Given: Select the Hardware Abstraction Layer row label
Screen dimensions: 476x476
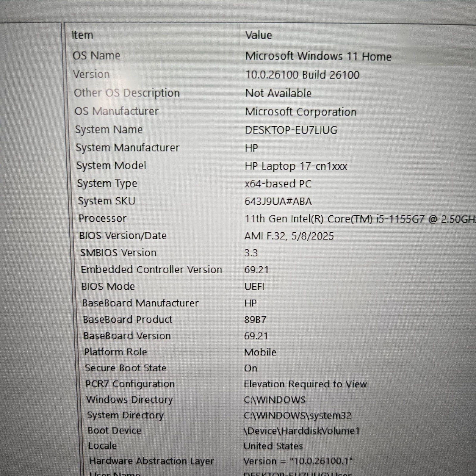Looking at the screenshot, I should click(x=151, y=461).
